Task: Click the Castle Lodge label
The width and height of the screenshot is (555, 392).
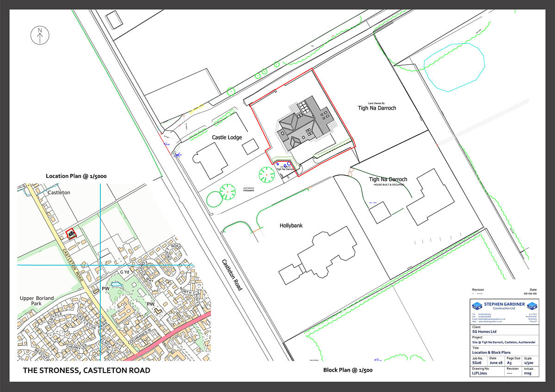Action: tap(227, 137)
